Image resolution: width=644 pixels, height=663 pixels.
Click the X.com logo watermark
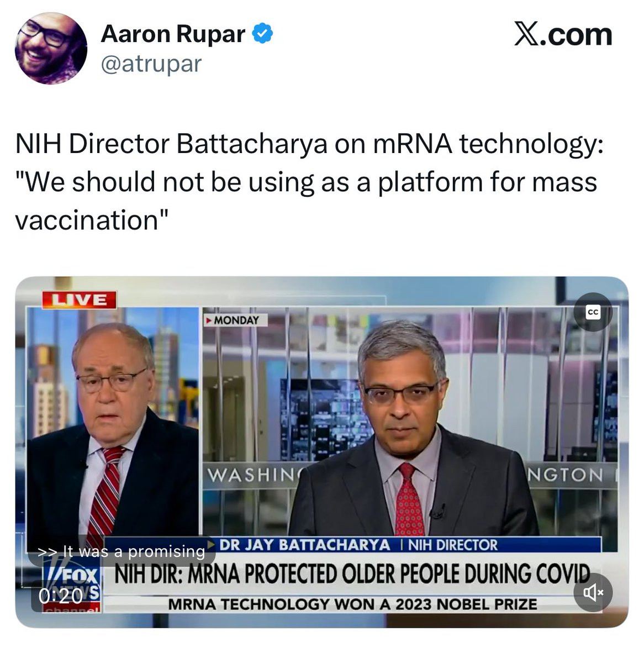pyautogui.click(x=563, y=35)
